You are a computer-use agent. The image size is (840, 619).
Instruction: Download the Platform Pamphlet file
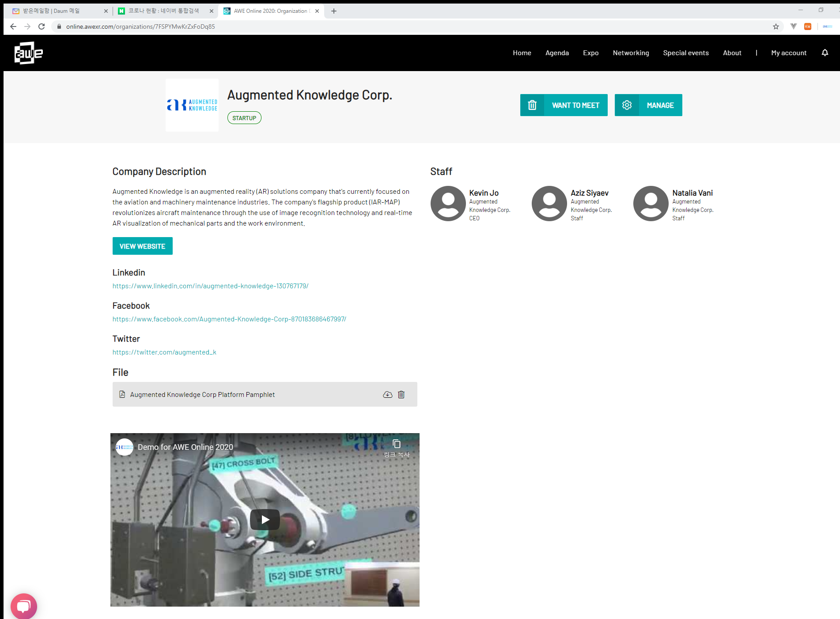[x=387, y=395]
